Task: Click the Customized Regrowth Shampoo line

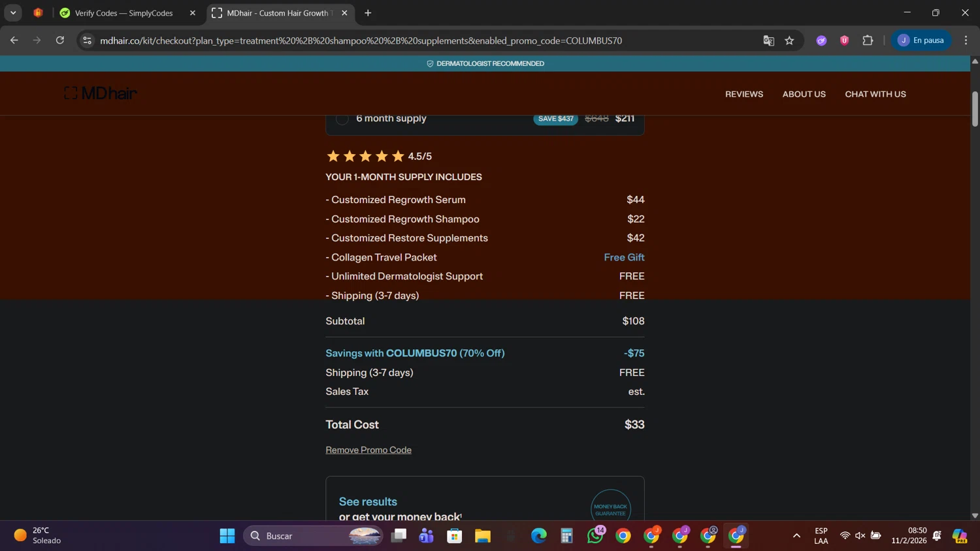Action: [485, 219]
